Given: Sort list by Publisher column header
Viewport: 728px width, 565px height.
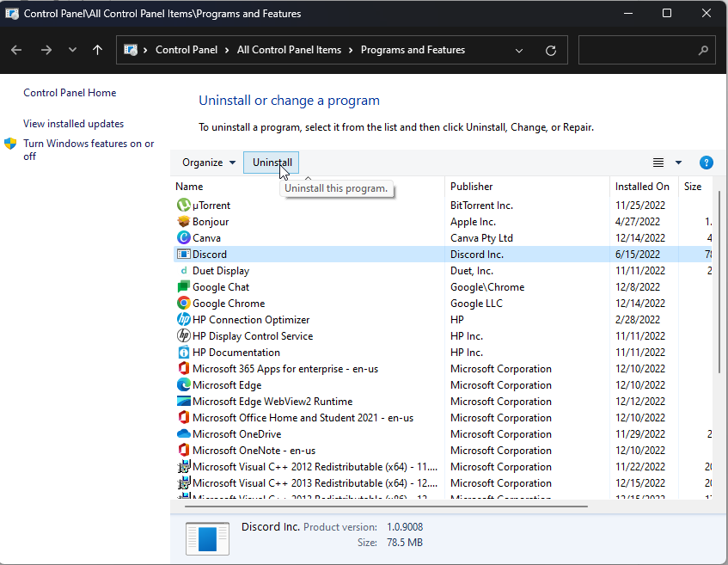Looking at the screenshot, I should (x=472, y=187).
